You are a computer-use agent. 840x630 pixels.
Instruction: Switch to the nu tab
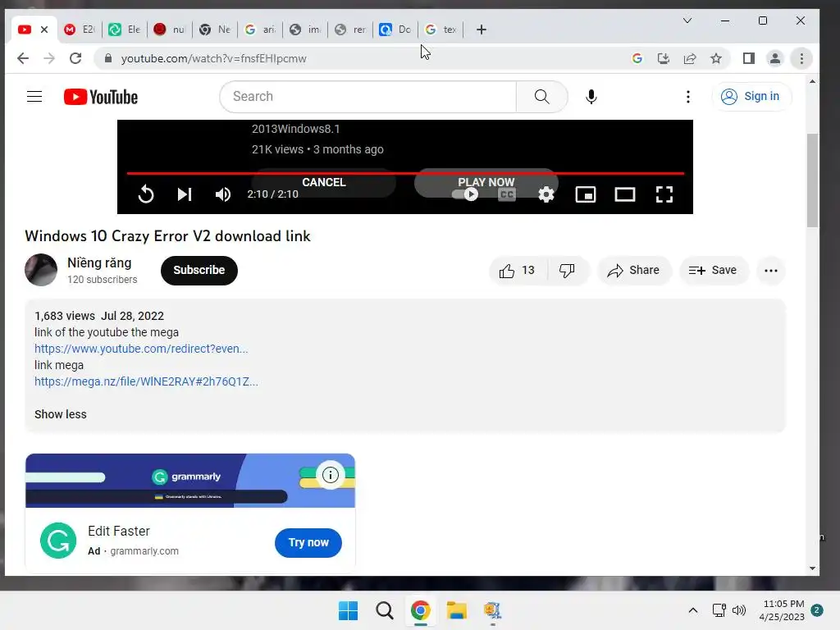[169, 30]
